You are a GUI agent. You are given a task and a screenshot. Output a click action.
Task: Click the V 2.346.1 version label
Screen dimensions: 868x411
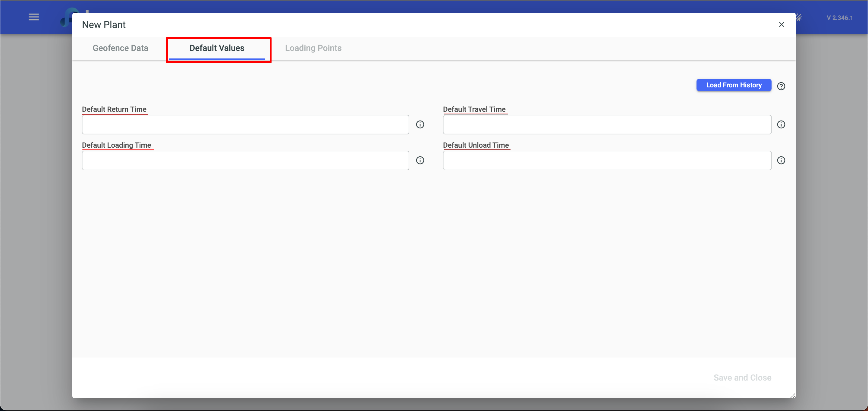[x=839, y=17]
